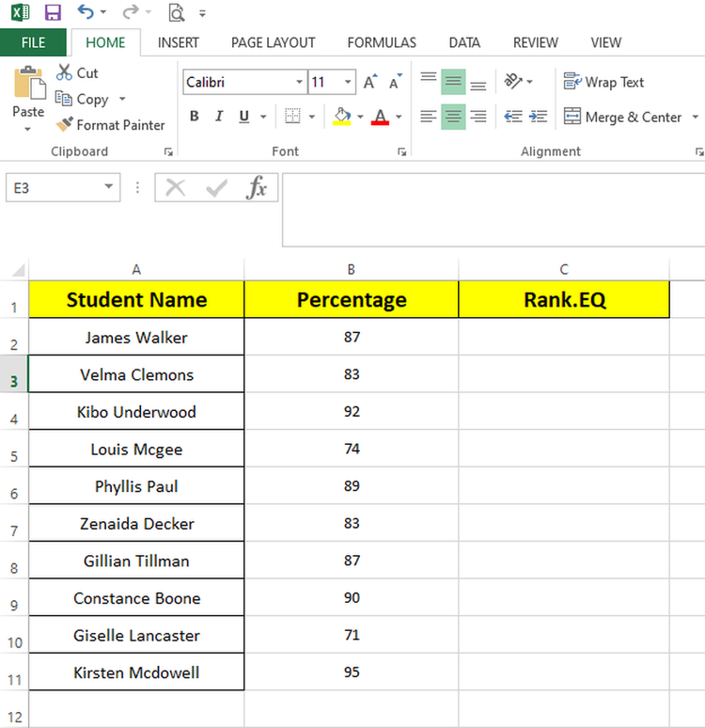Toggle Wrap Text

[603, 82]
